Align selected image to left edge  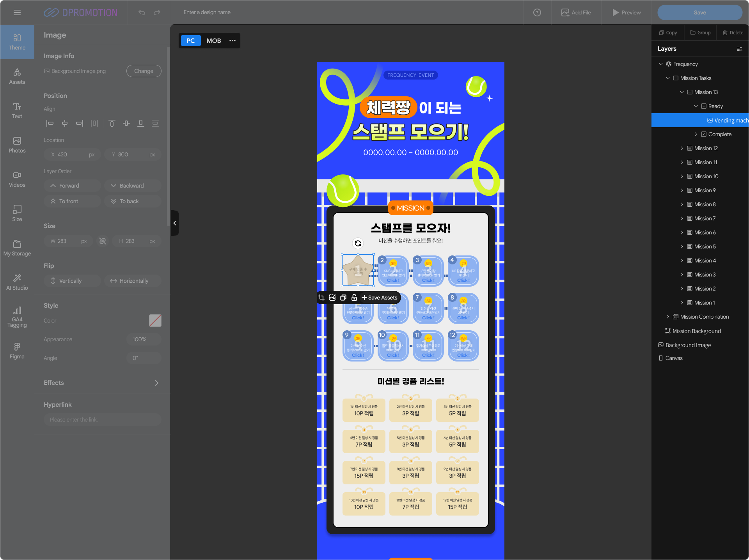[x=50, y=123]
